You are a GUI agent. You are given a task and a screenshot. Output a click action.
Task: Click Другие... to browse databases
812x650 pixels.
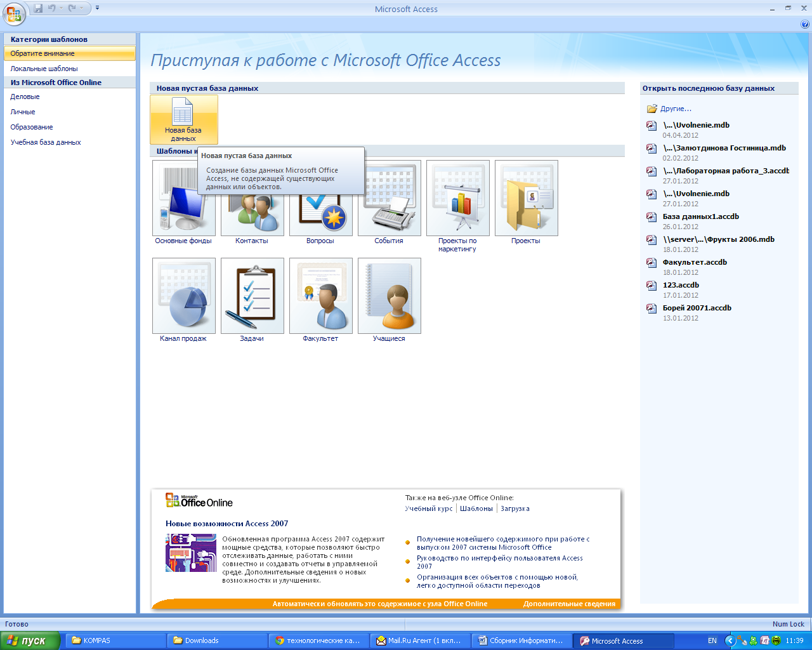pyautogui.click(x=676, y=109)
